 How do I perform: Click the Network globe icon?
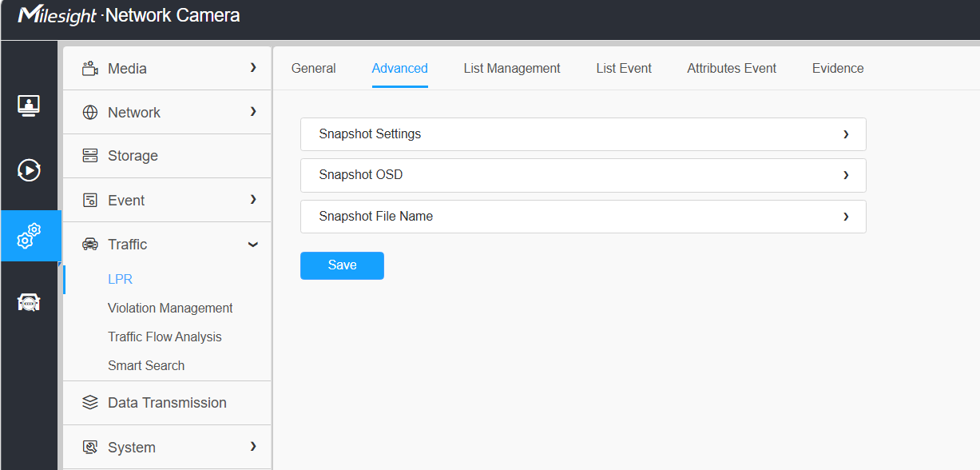click(x=90, y=113)
